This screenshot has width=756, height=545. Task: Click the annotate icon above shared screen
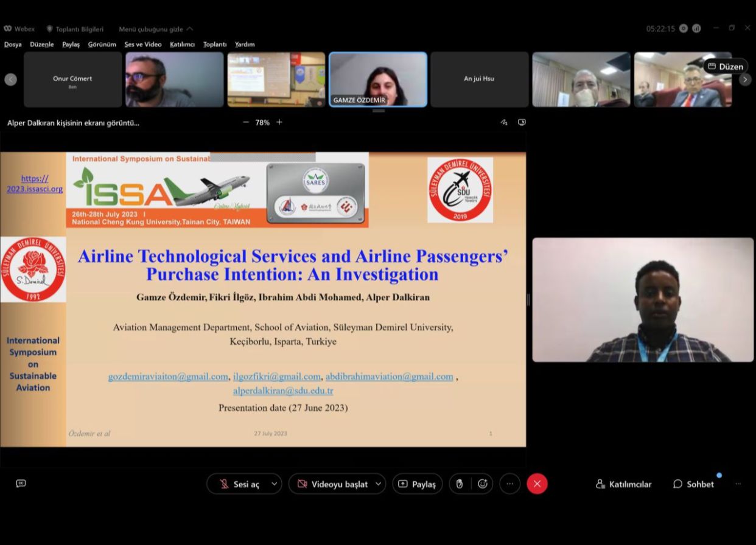(503, 122)
